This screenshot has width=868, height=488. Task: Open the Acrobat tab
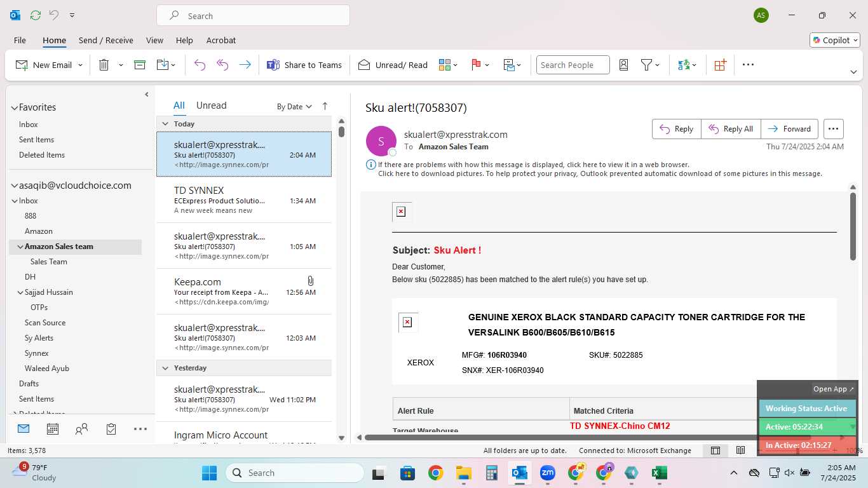point(220,40)
